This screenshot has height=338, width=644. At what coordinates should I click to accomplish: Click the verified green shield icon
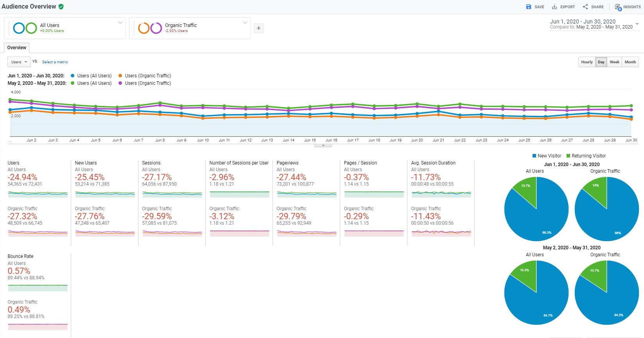[61, 7]
